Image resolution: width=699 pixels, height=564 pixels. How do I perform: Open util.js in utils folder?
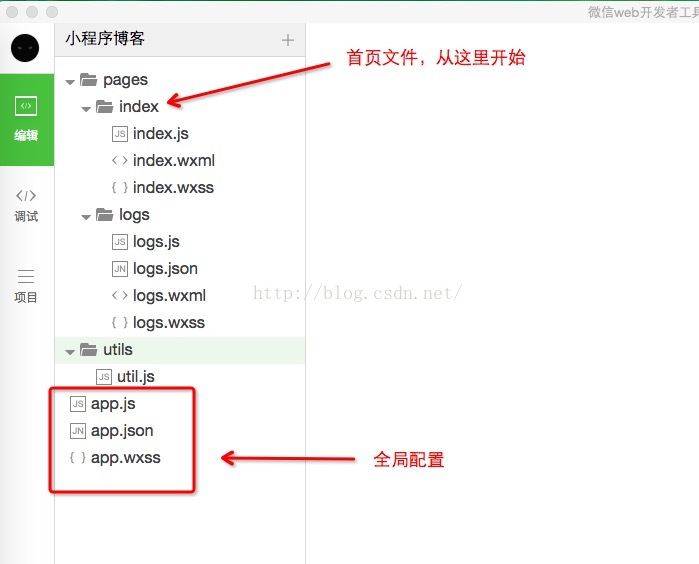click(135, 377)
